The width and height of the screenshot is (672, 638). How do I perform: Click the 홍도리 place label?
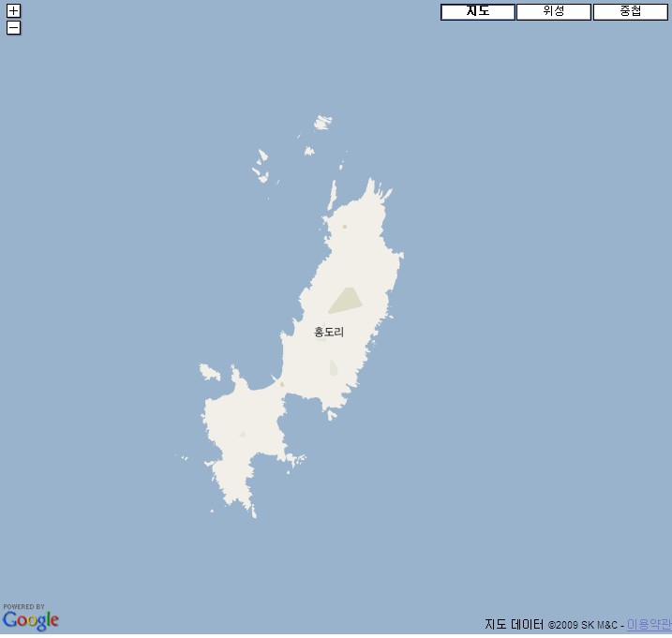coord(329,332)
